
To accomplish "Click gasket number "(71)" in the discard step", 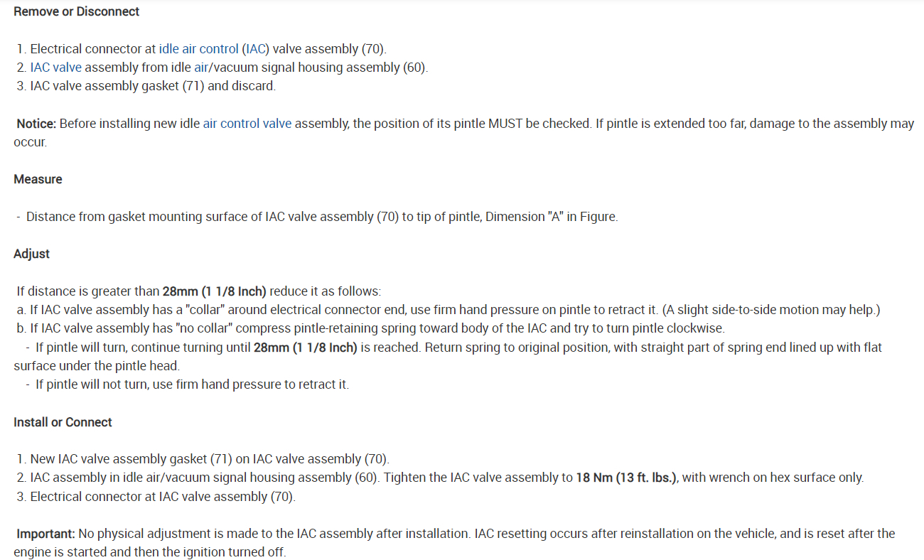I will pyautogui.click(x=190, y=86).
